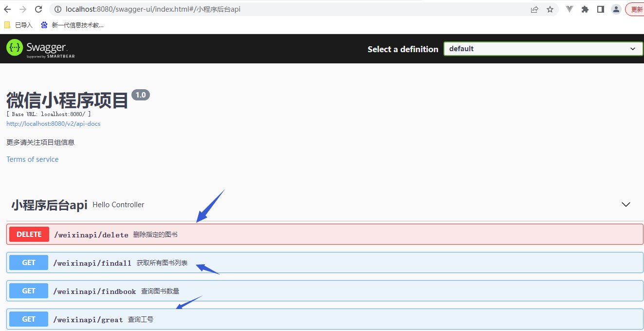Expand the /weixinapi/findall endpoint path

(92, 263)
